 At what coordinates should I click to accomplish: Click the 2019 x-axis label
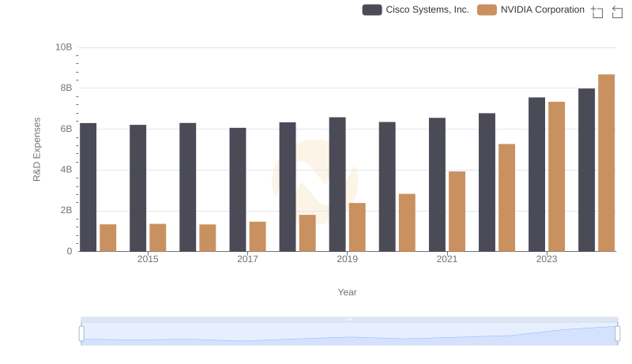point(347,259)
